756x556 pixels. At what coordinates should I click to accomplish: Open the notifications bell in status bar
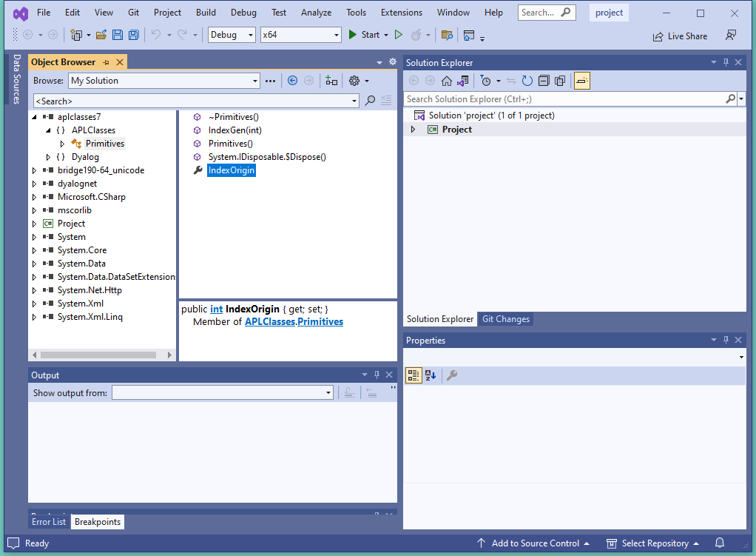(x=719, y=543)
